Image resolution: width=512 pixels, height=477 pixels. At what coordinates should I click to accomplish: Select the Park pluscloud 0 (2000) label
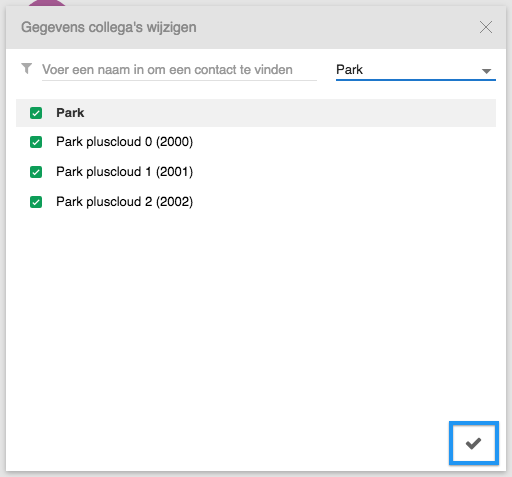125,142
